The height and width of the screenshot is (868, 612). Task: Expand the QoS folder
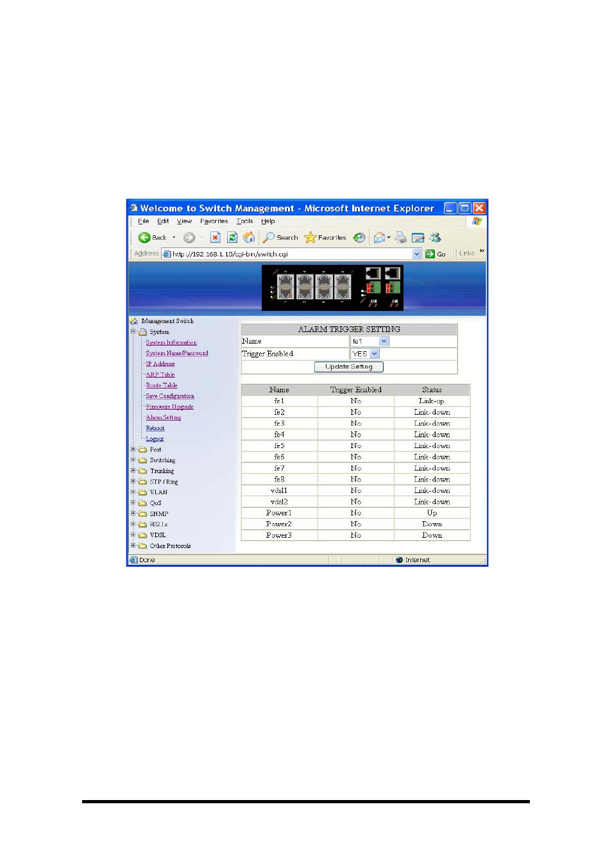(133, 503)
